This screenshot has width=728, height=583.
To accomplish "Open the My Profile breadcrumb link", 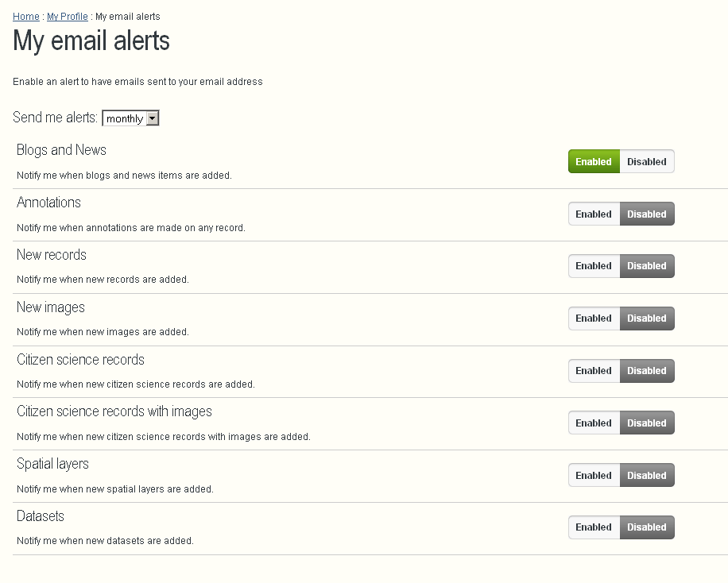I will [x=68, y=17].
